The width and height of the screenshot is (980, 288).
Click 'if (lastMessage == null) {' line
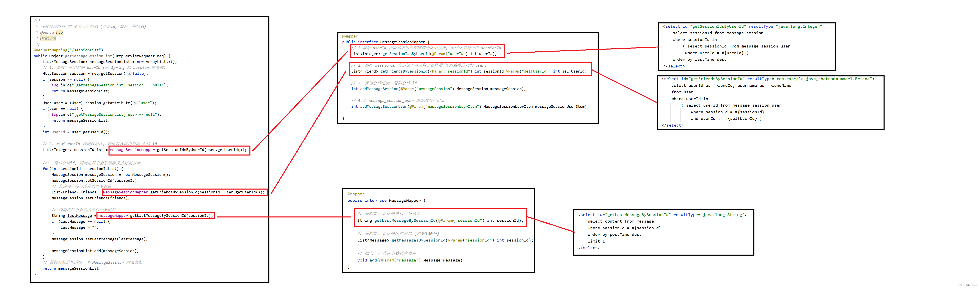coord(81,222)
